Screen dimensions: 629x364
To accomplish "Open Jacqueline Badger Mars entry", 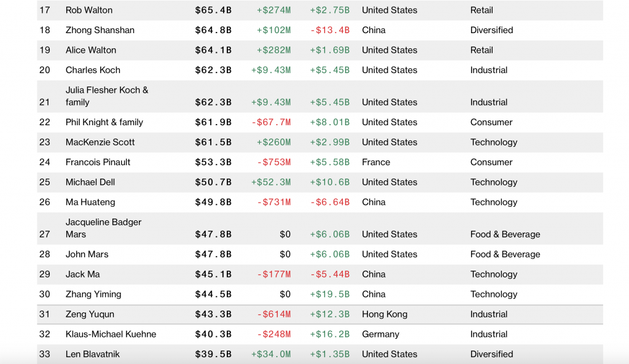I will (x=103, y=228).
